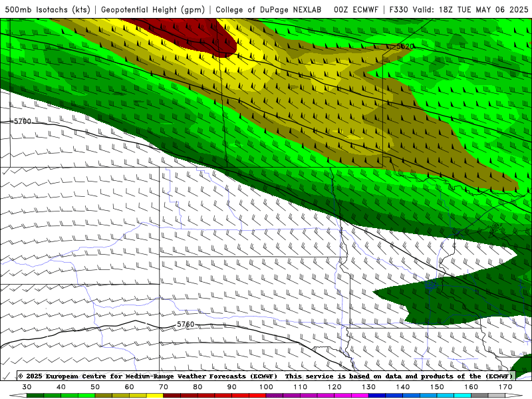Click the dark blue legend swatch after 130
Image resolution: width=532 pixels, height=399 pixels.
point(377,396)
